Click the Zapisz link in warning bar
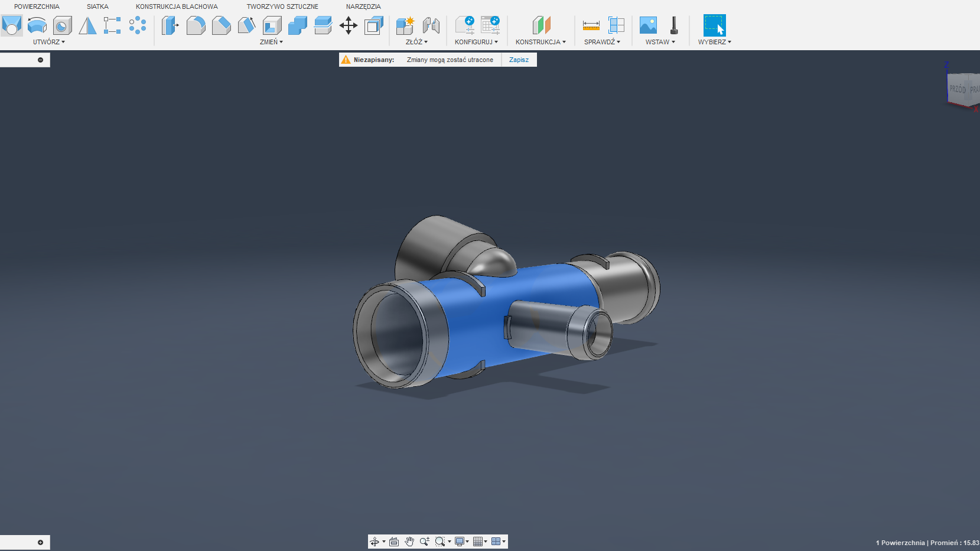Screen dimensions: 980x551 519,60
